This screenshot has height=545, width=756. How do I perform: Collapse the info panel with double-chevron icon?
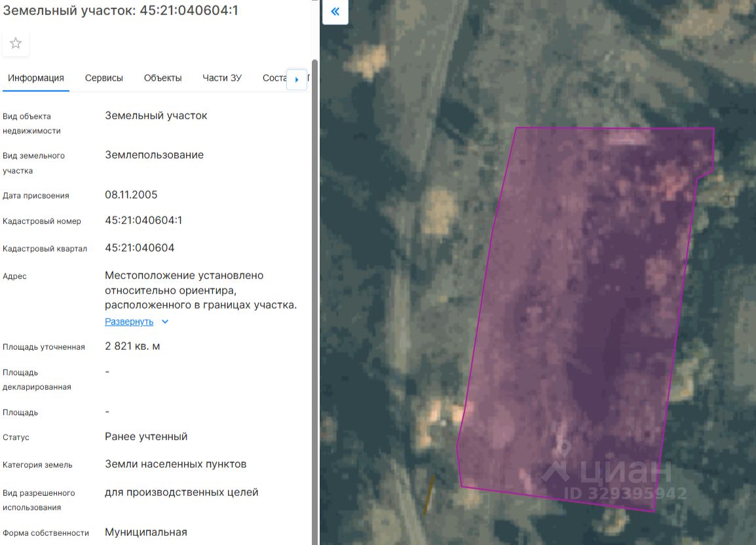tap(335, 12)
